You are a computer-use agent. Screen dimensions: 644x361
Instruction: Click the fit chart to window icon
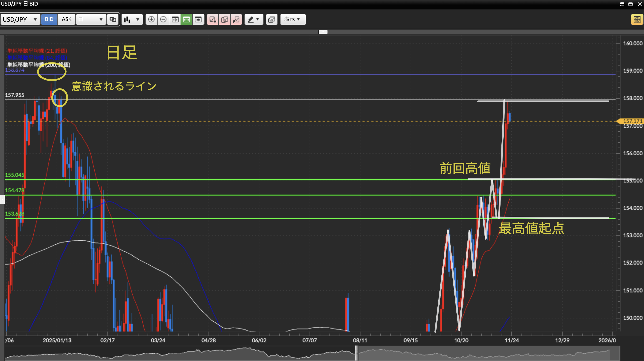(175, 19)
